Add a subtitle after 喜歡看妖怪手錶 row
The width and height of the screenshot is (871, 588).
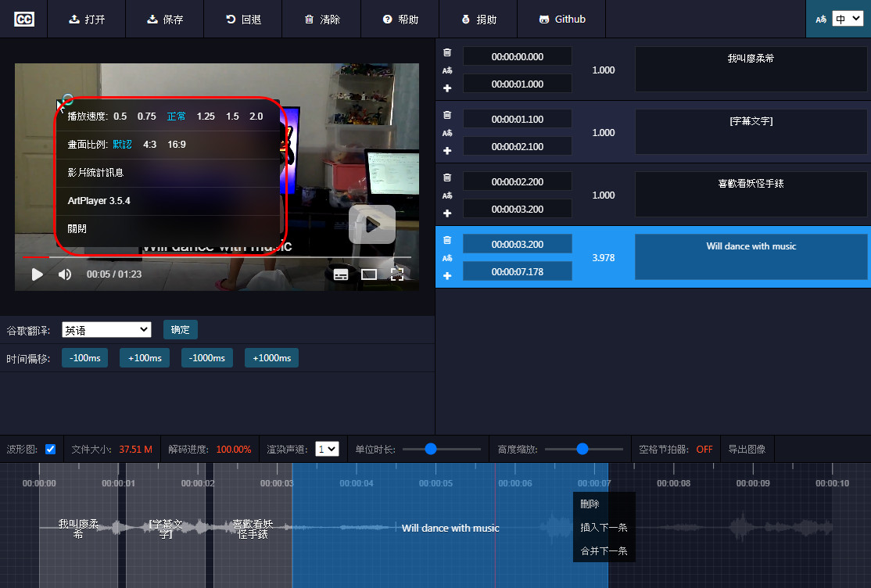click(447, 213)
